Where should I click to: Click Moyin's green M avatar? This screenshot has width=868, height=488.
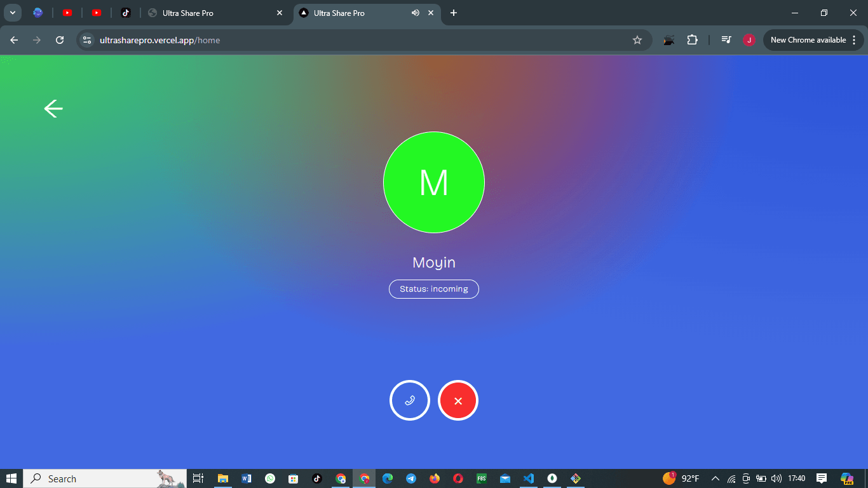click(434, 182)
